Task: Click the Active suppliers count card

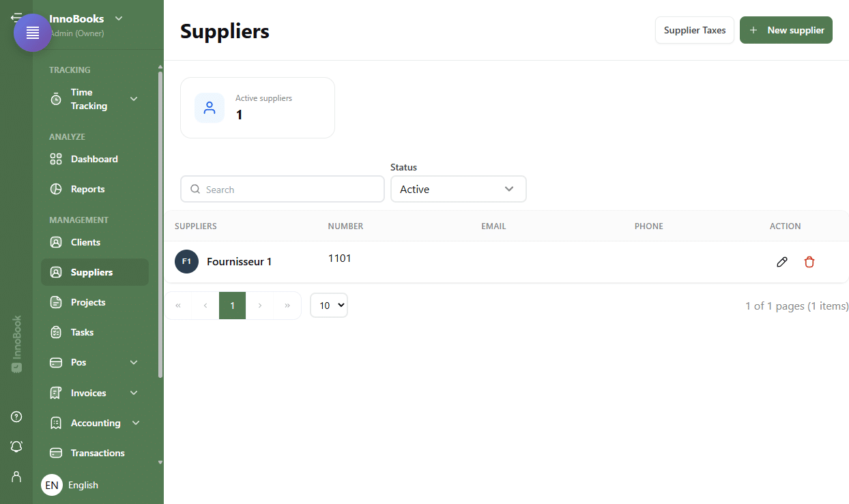Action: [x=257, y=108]
